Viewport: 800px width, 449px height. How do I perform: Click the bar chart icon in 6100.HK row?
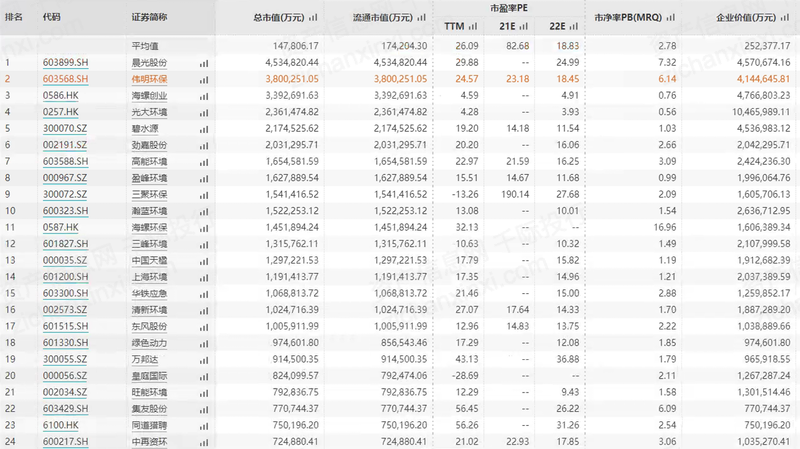click(204, 426)
